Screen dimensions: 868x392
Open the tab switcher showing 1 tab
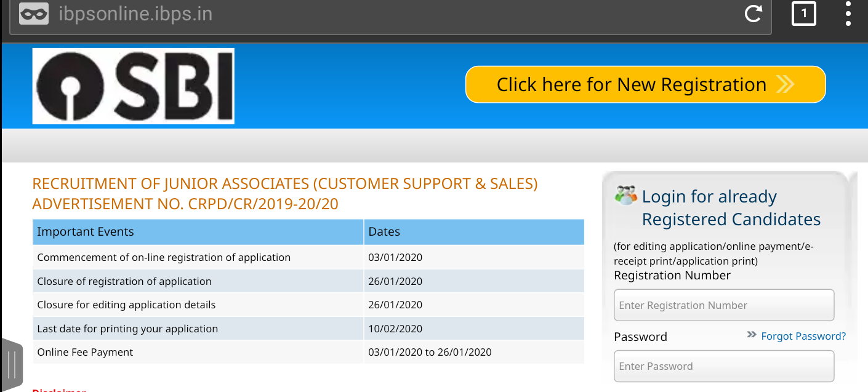tap(803, 14)
